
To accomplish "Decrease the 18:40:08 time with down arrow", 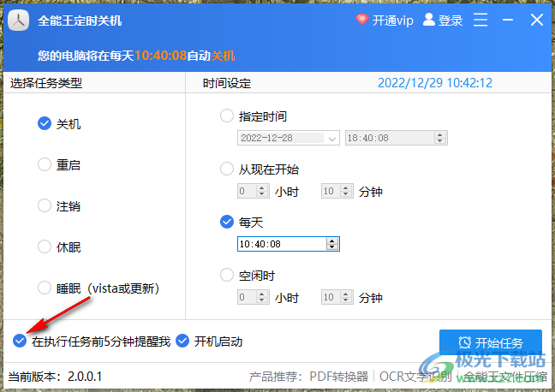I will (439, 141).
